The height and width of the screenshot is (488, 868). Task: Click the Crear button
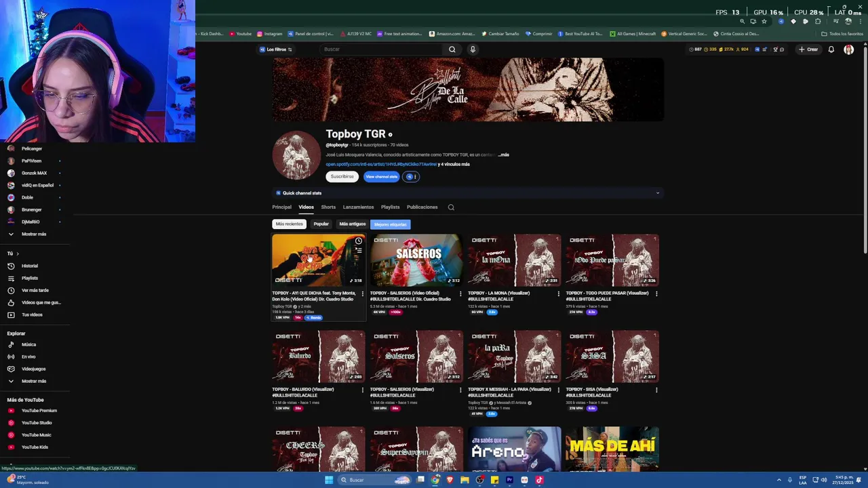808,49
